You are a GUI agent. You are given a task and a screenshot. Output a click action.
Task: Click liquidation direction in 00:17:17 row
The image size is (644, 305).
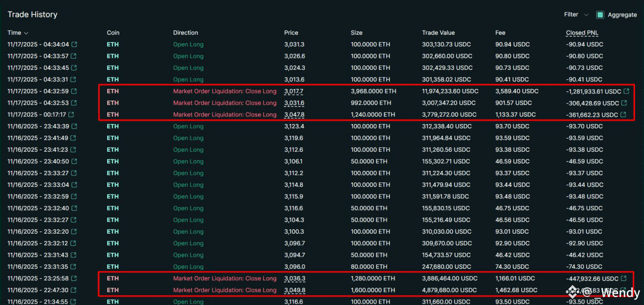click(225, 115)
